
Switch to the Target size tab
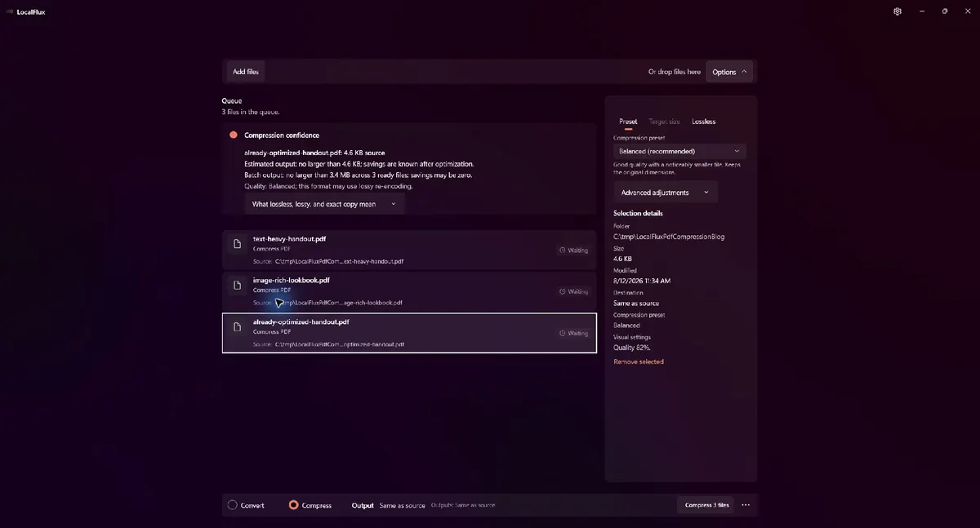pos(664,122)
